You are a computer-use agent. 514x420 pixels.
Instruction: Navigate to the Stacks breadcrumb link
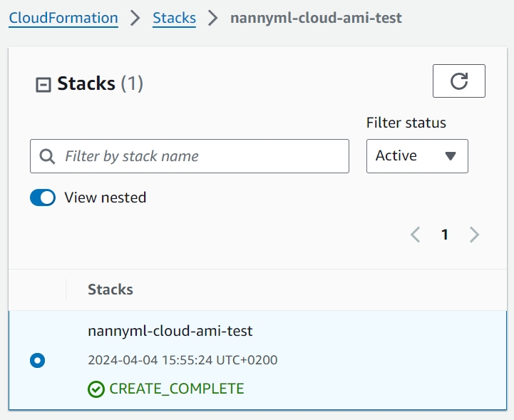click(174, 18)
